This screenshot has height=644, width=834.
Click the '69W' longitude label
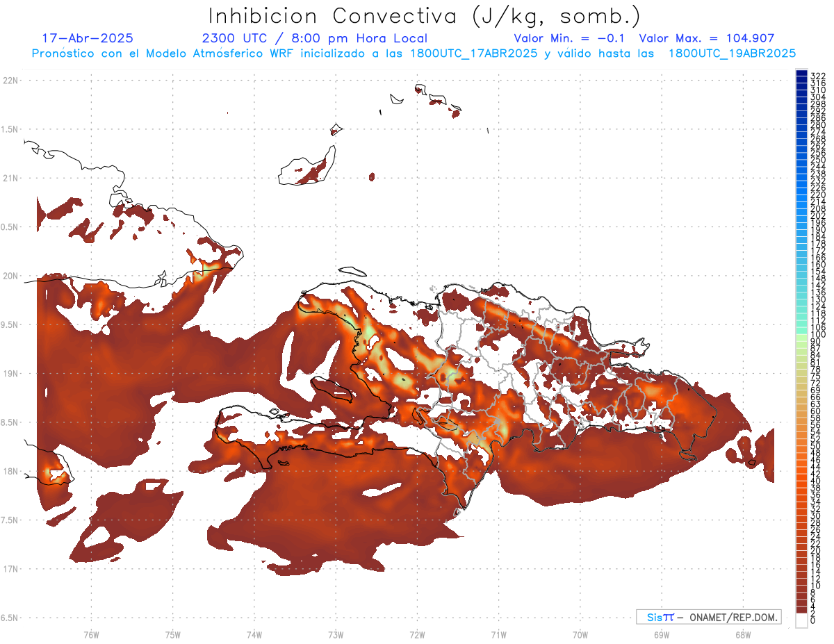tap(661, 634)
